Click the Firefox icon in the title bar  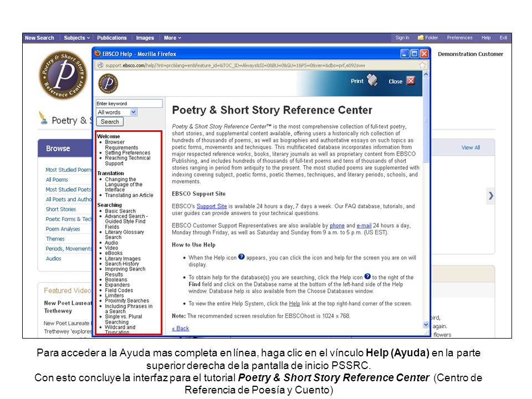(98, 54)
